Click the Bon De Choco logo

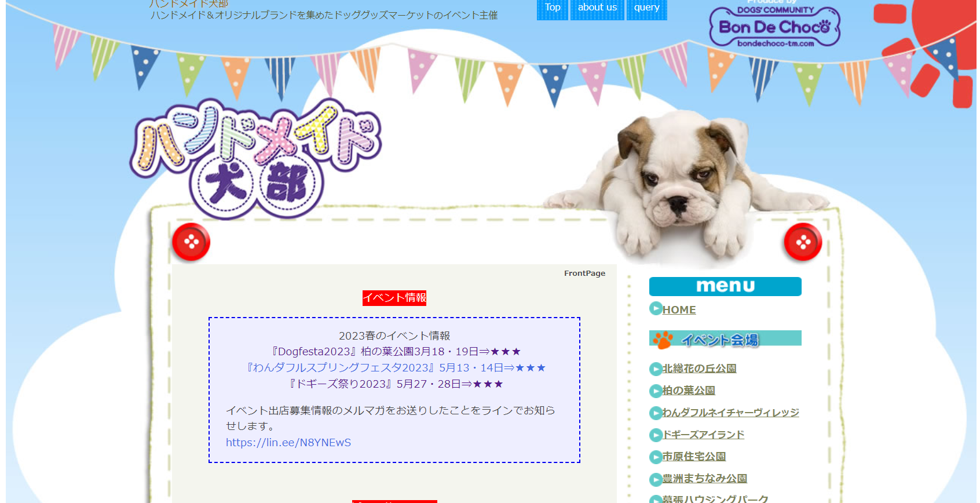775,25
